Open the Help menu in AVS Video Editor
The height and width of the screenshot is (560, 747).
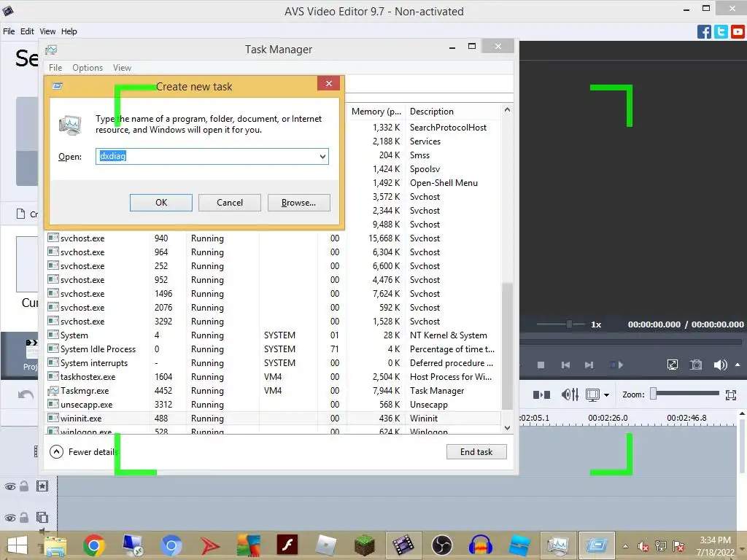(69, 31)
